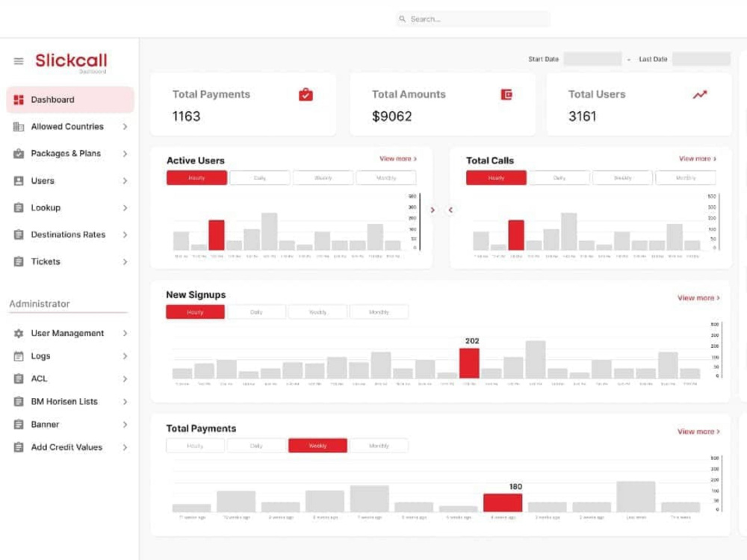The image size is (747, 560).
Task: Select Hourly in Active Users chart
Action: [196, 178]
